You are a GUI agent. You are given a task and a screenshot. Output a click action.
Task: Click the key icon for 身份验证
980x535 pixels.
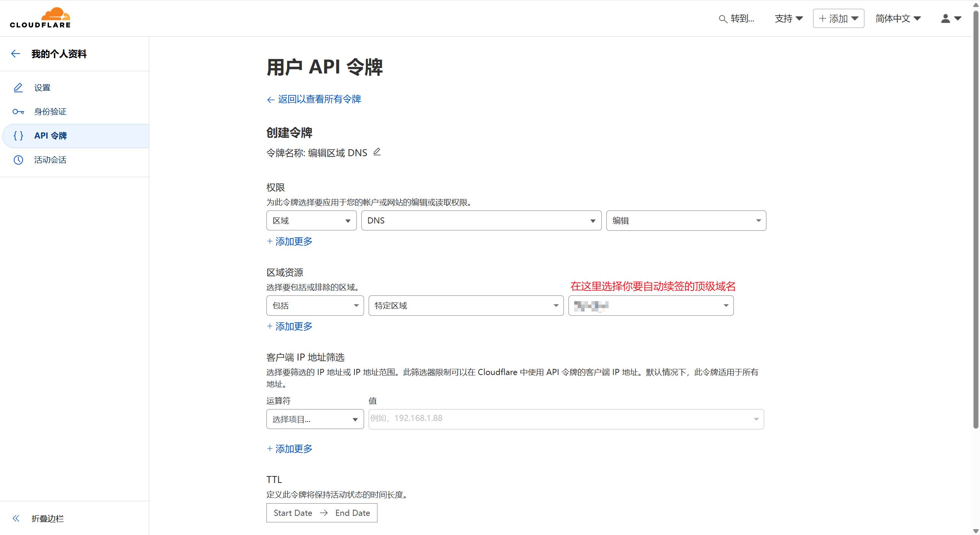click(x=18, y=112)
